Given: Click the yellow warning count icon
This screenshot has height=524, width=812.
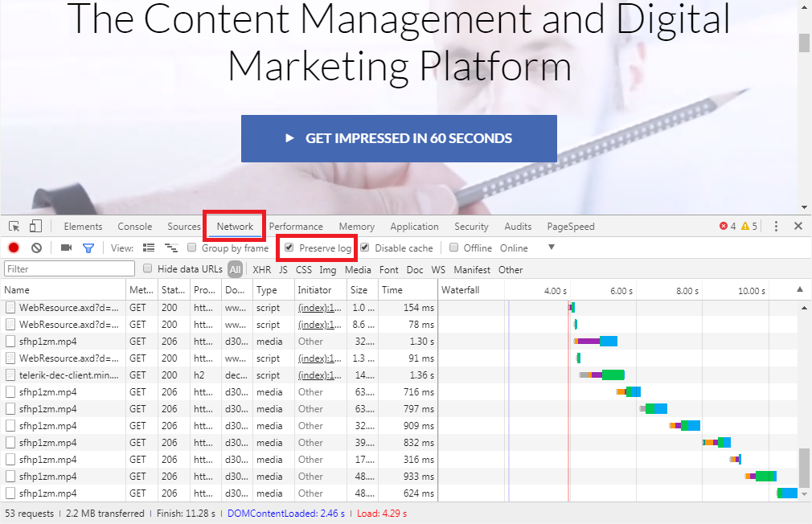Looking at the screenshot, I should [x=745, y=226].
